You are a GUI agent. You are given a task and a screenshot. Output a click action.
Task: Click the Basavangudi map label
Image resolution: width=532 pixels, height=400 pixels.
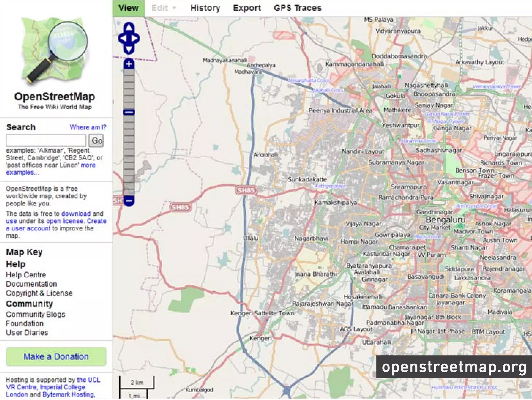[426, 277]
